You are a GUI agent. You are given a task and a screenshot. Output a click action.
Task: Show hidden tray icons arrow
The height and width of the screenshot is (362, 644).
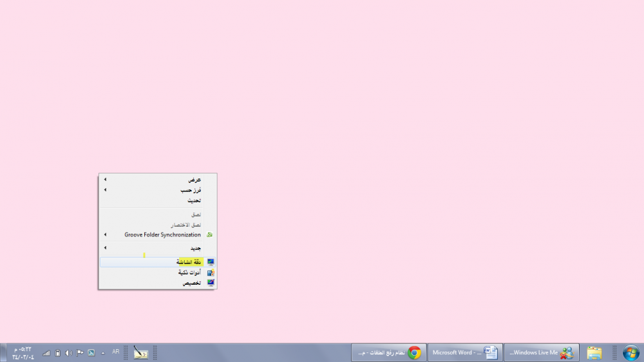103,352
